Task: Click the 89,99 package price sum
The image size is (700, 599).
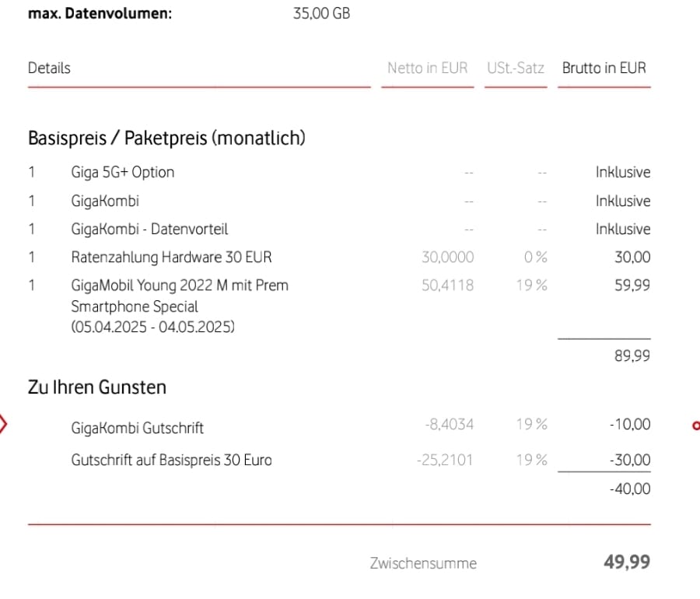Action: [632, 356]
